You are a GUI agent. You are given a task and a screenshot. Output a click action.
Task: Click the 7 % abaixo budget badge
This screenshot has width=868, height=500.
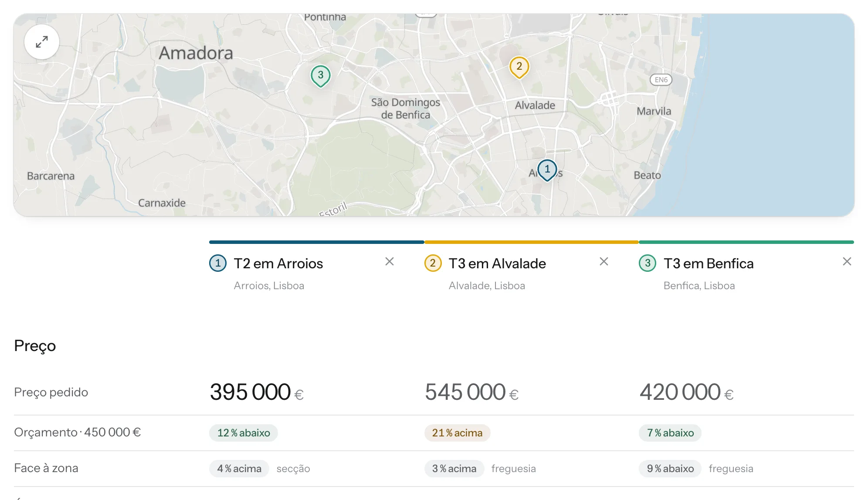(x=670, y=433)
